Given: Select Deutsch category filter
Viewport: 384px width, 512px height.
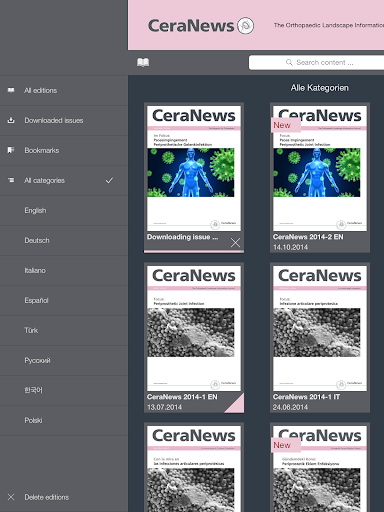Looking at the screenshot, I should (x=64, y=241).
